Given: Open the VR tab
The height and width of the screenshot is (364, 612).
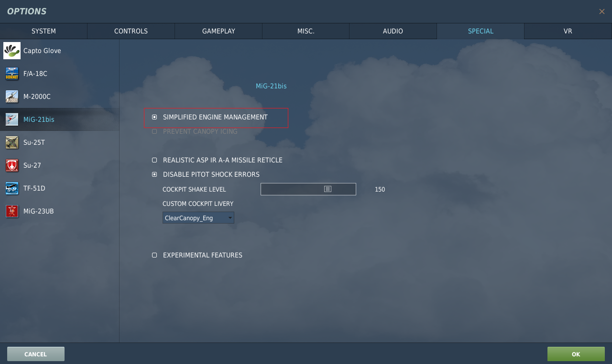Looking at the screenshot, I should click(x=568, y=31).
